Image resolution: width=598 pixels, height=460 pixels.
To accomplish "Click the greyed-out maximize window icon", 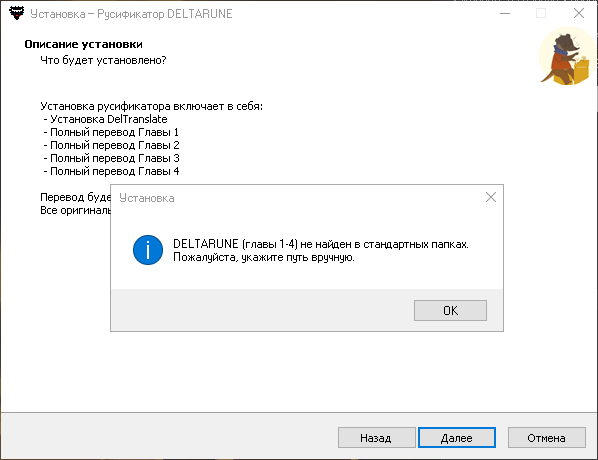I will [541, 13].
